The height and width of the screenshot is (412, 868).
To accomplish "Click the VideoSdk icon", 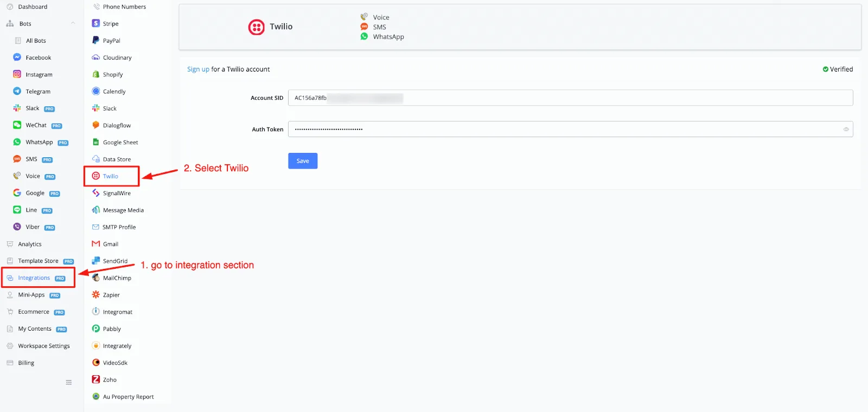I will pos(96,362).
